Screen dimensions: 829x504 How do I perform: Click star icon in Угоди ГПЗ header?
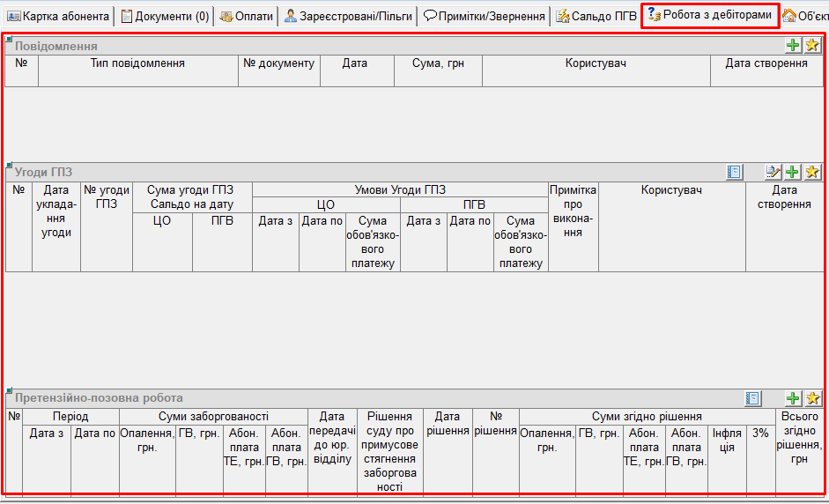(x=812, y=172)
